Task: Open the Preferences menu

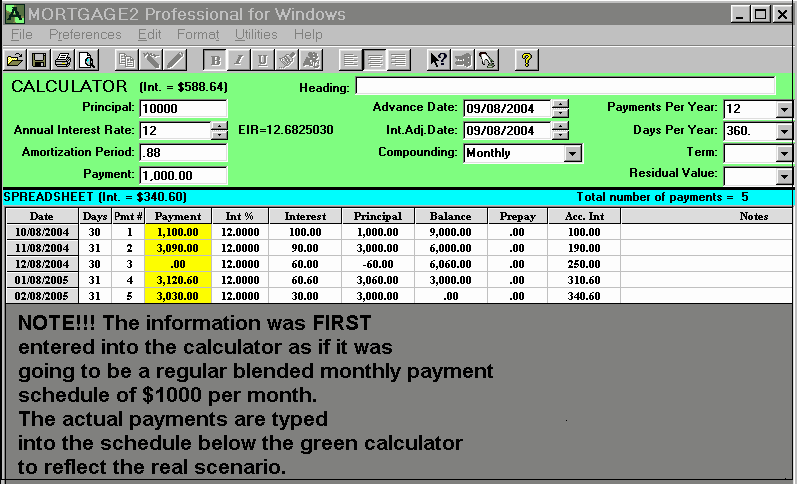Action: click(x=85, y=34)
